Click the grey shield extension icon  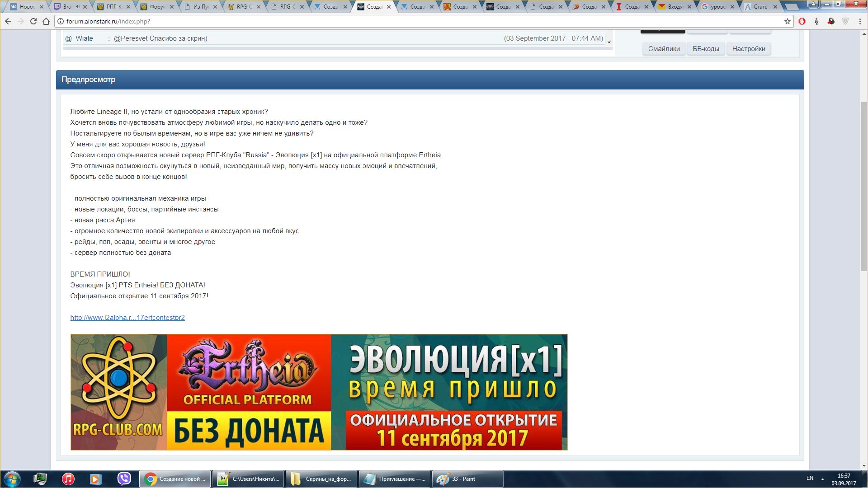pyautogui.click(x=845, y=21)
